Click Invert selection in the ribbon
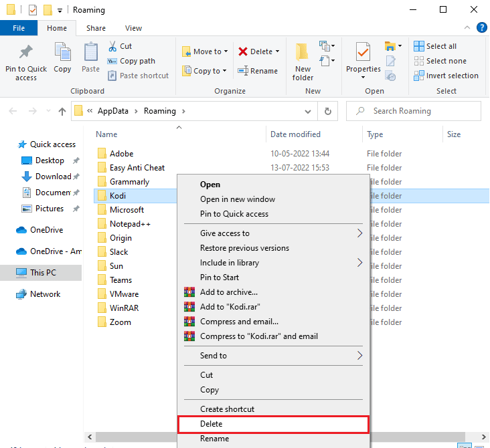 point(446,76)
